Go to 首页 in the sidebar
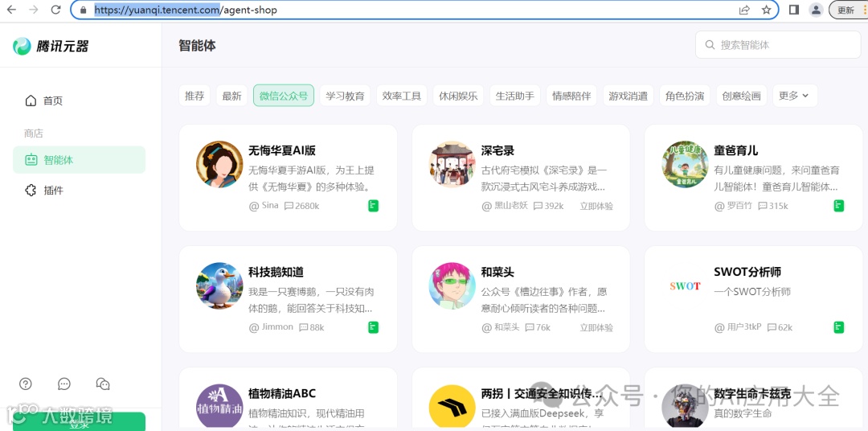Screen dimensions: 868x431 pos(79,101)
